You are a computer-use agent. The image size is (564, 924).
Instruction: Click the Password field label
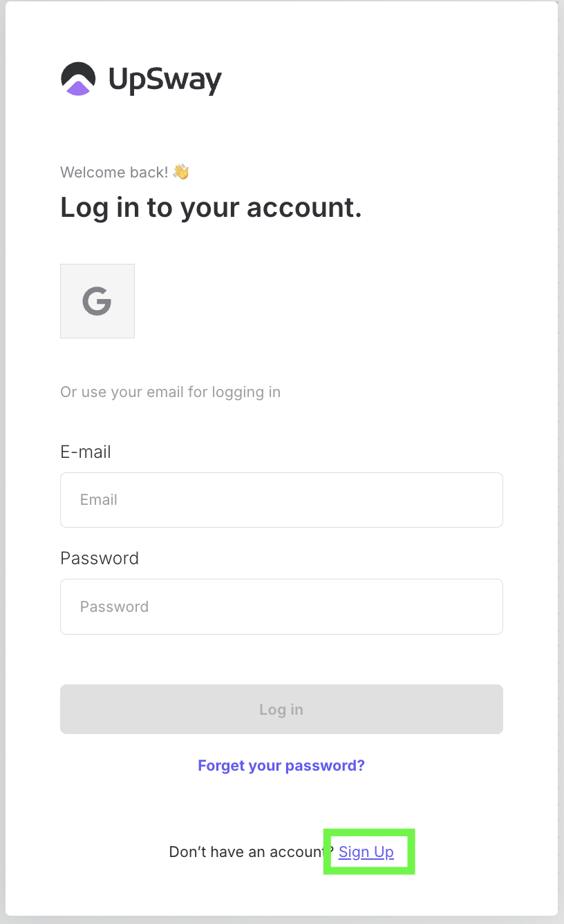coord(100,558)
